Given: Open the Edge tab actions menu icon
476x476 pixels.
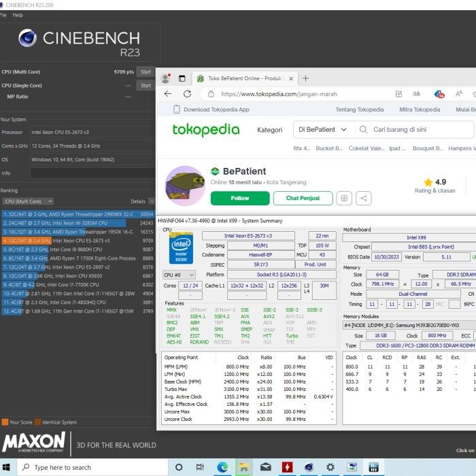Looking at the screenshot, I should pos(182,79).
